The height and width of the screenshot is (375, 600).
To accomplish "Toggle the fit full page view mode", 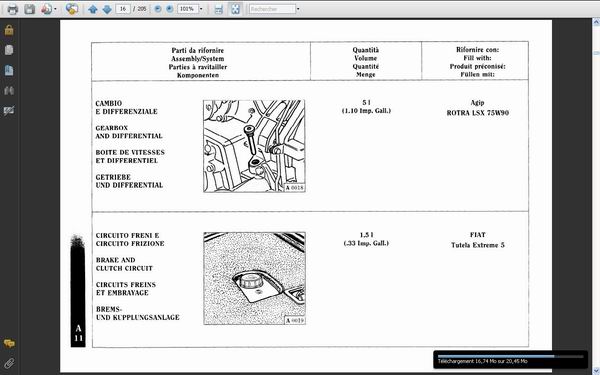I will (x=235, y=9).
